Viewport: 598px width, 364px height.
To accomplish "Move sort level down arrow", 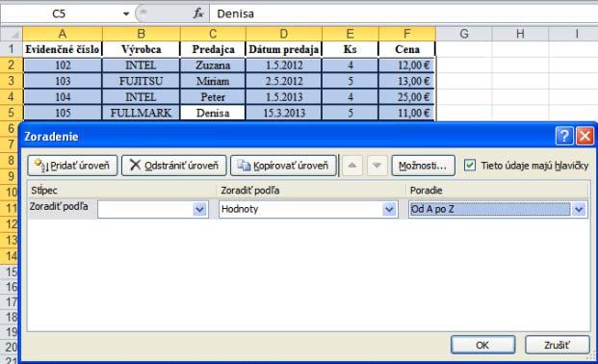I will 377,166.
